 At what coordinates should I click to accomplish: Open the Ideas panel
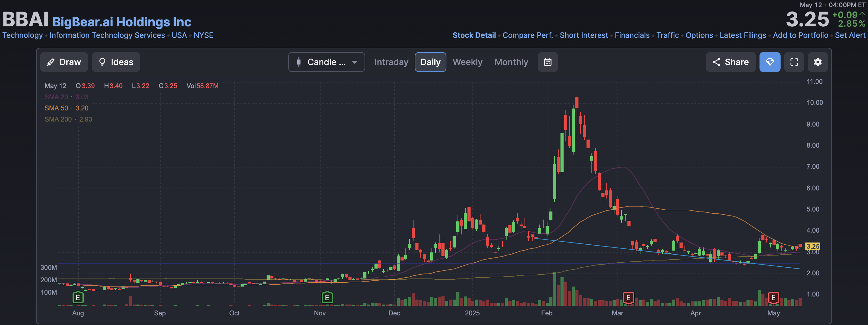coord(116,62)
